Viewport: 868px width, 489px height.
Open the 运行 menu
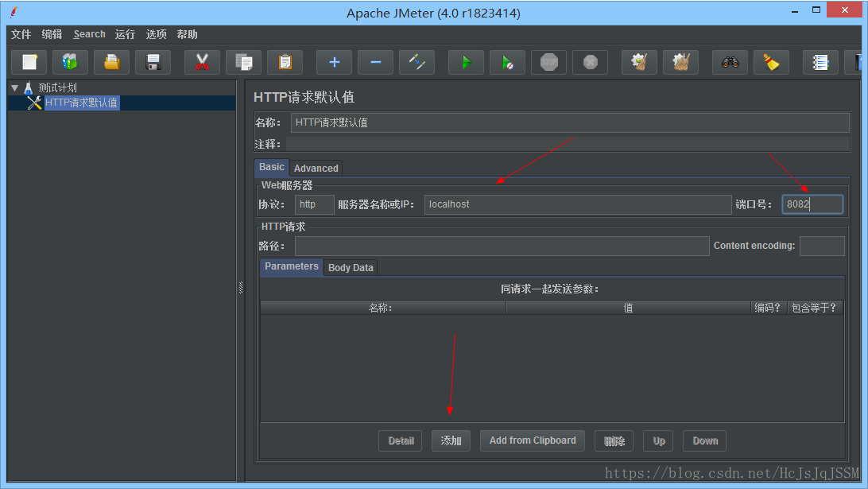click(125, 34)
